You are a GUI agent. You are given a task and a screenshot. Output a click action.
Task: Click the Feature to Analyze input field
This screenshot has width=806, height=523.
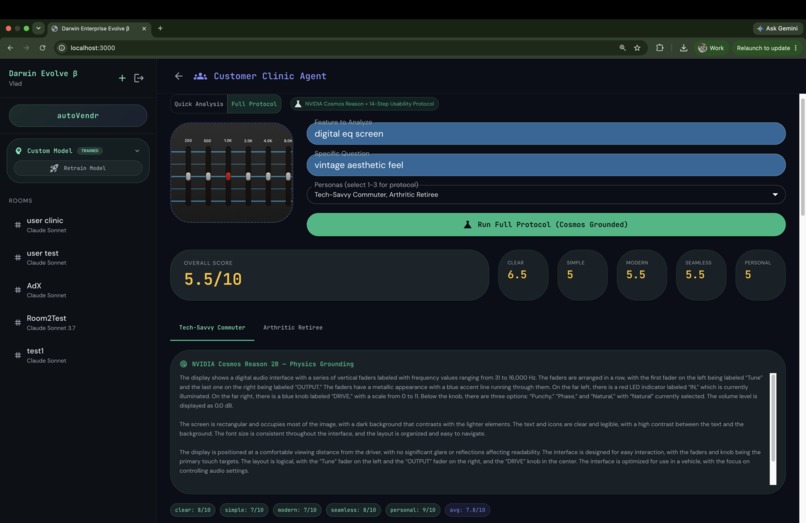point(546,134)
